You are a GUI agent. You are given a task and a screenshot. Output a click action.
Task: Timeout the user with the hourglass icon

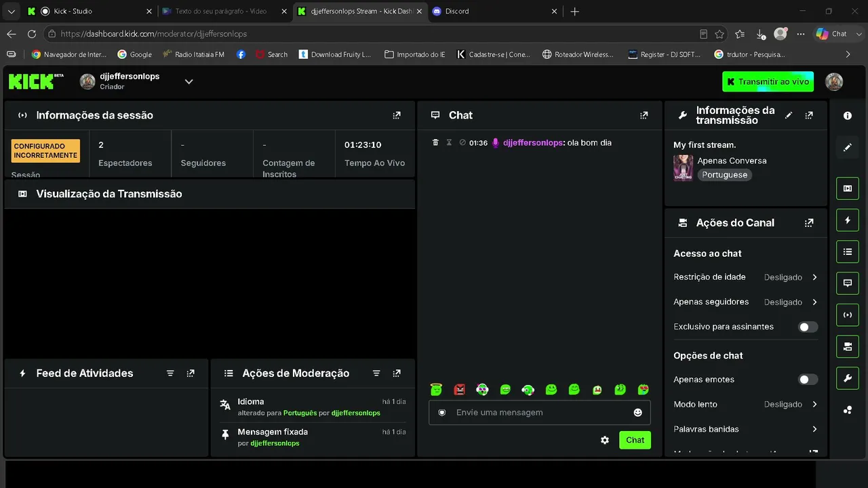pyautogui.click(x=449, y=142)
